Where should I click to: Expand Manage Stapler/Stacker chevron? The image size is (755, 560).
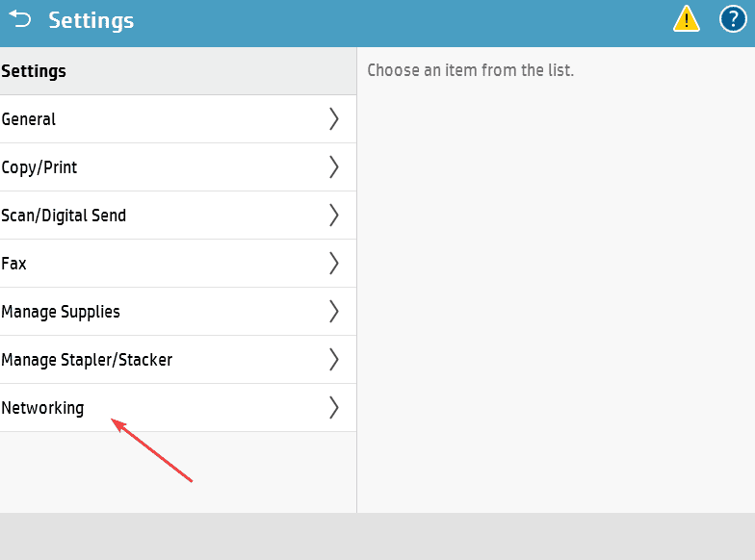coord(334,360)
